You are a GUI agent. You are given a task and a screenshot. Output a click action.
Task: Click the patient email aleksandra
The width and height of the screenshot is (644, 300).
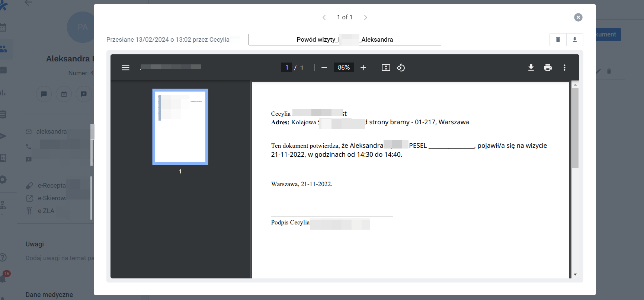click(51, 131)
